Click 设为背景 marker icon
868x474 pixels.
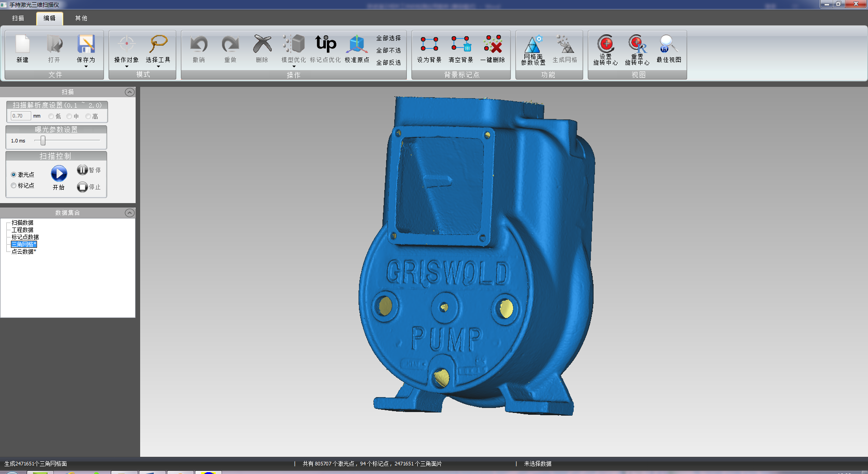coord(429,44)
